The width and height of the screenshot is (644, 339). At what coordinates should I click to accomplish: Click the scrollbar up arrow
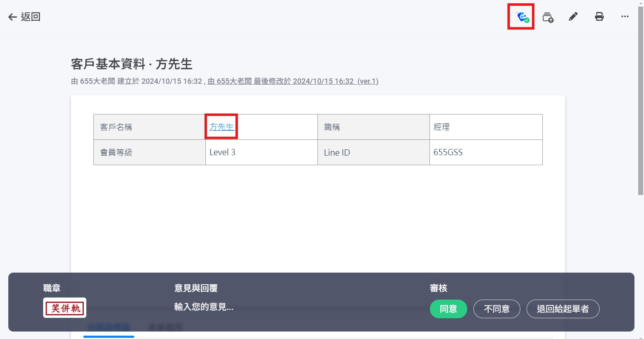pos(641,2)
